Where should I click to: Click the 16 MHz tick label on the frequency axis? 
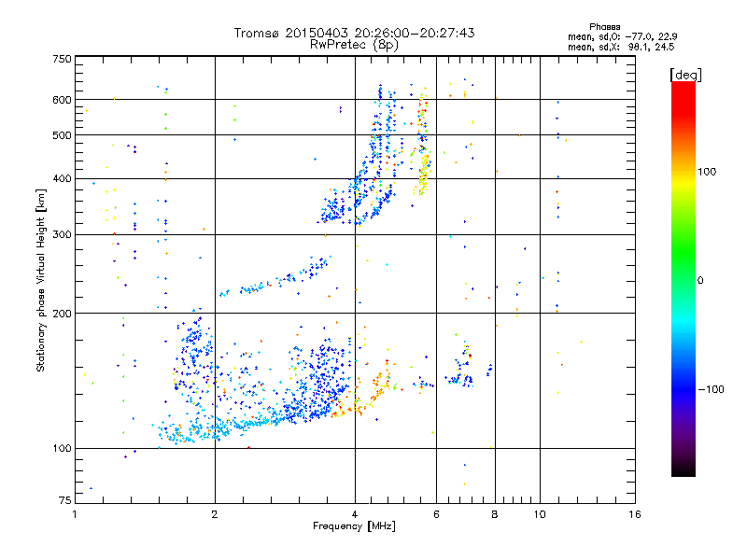[635, 514]
